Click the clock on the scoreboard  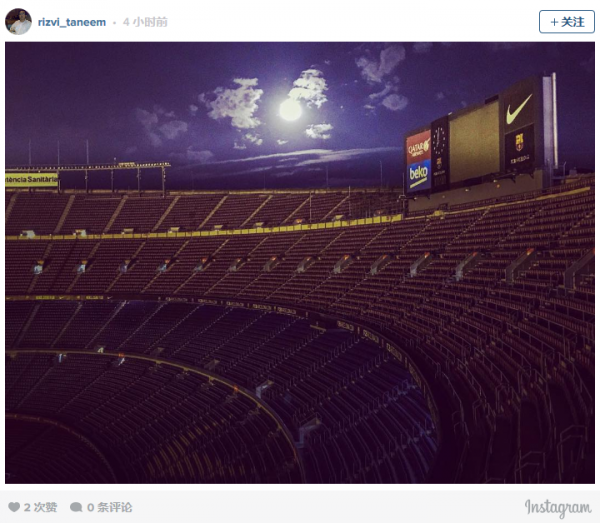439,138
